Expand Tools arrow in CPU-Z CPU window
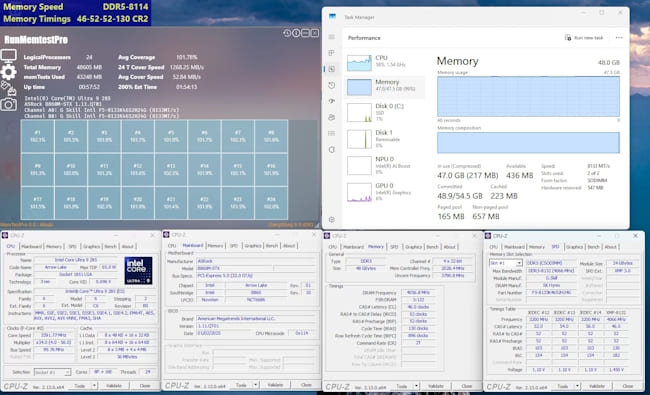650x395 pixels. pyautogui.click(x=95, y=386)
